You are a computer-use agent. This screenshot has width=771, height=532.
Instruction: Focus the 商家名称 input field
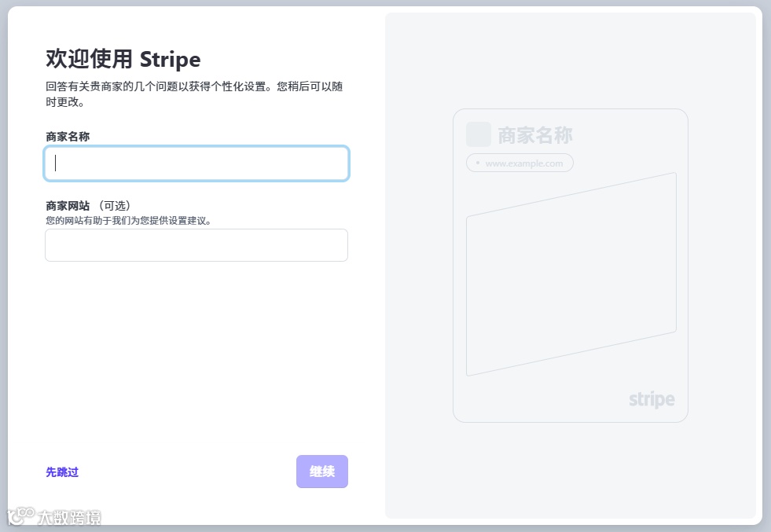tap(196, 163)
